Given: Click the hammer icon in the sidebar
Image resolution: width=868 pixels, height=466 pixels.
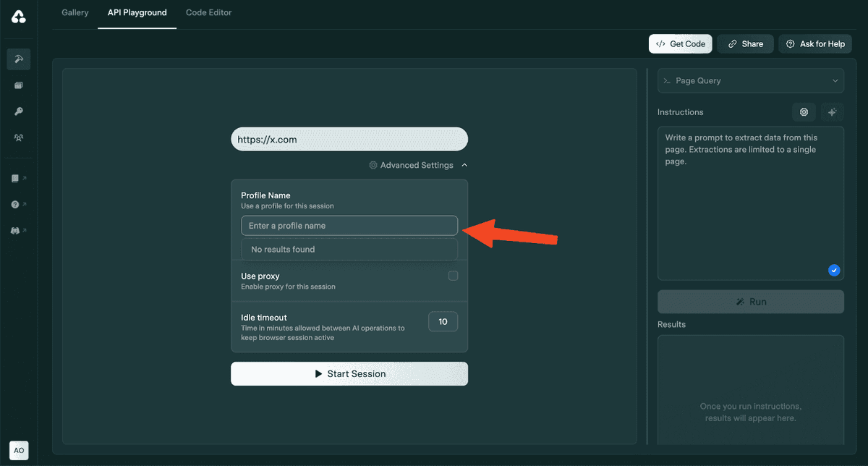Looking at the screenshot, I should [x=19, y=59].
